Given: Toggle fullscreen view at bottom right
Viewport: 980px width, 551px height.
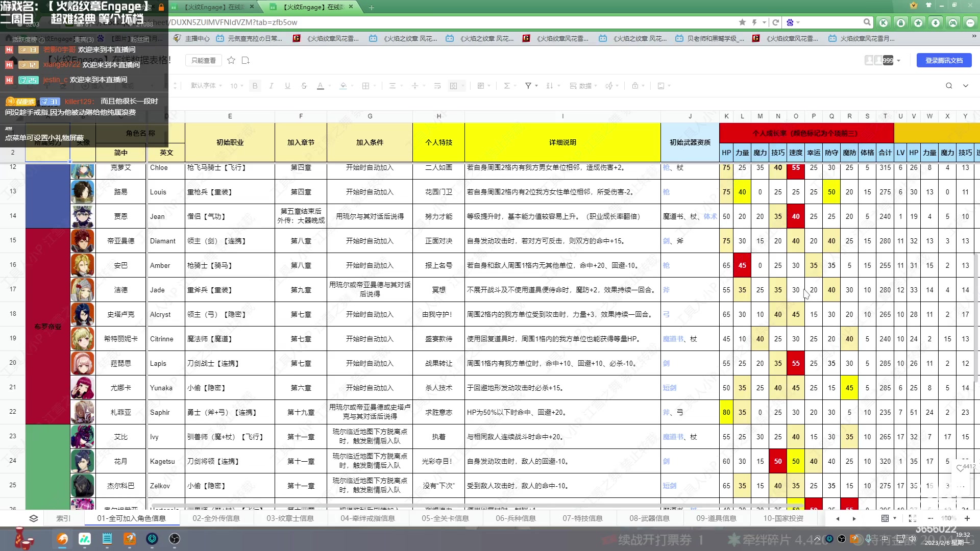Looking at the screenshot, I should click(x=913, y=518).
